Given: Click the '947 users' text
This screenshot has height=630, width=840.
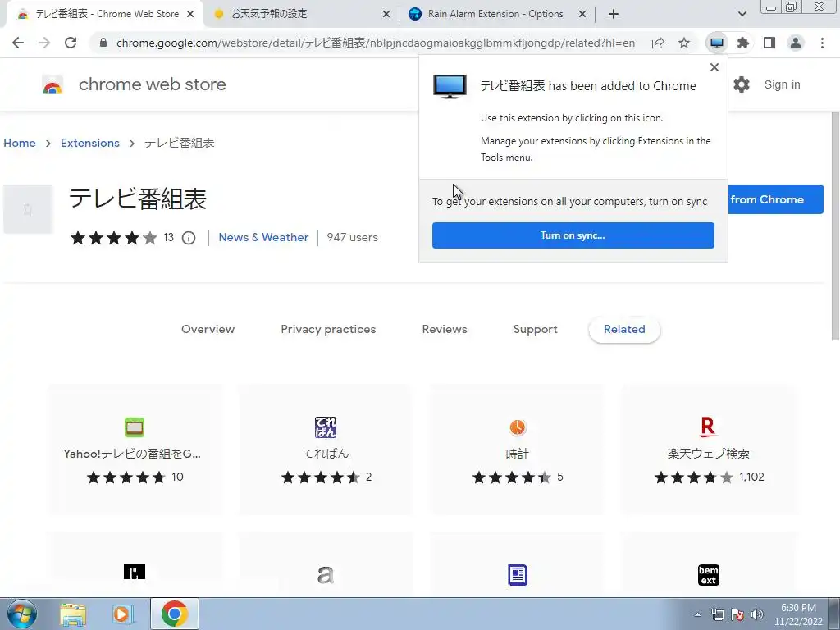Looking at the screenshot, I should (x=352, y=237).
